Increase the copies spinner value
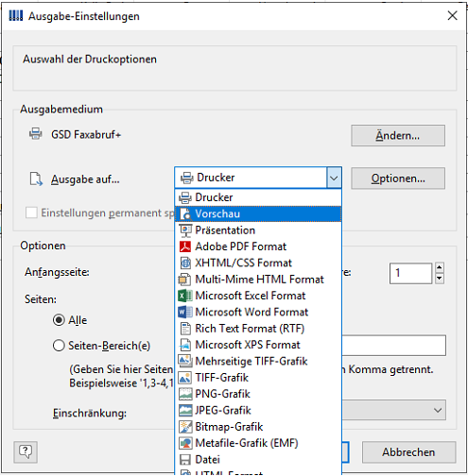Screen dimensions: 468x476 (440, 267)
